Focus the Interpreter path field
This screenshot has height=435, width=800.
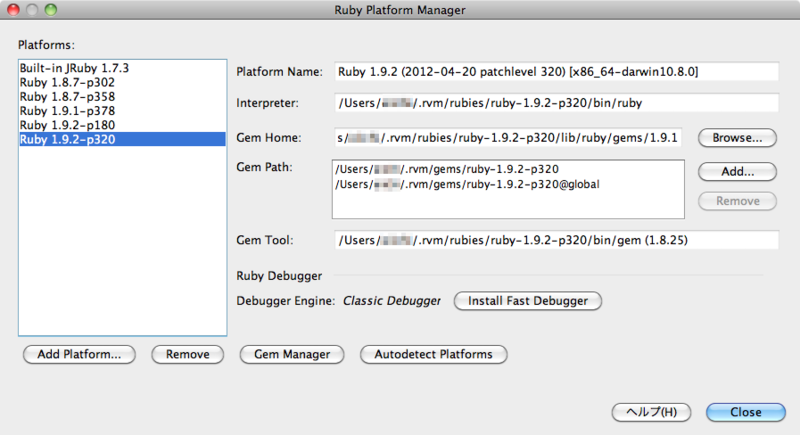pyautogui.click(x=557, y=103)
